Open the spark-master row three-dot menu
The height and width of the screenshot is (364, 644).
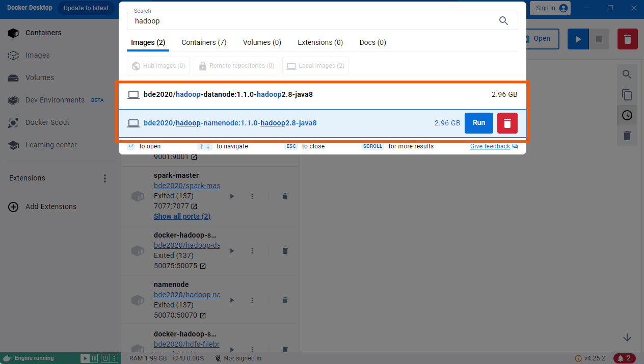(x=252, y=196)
